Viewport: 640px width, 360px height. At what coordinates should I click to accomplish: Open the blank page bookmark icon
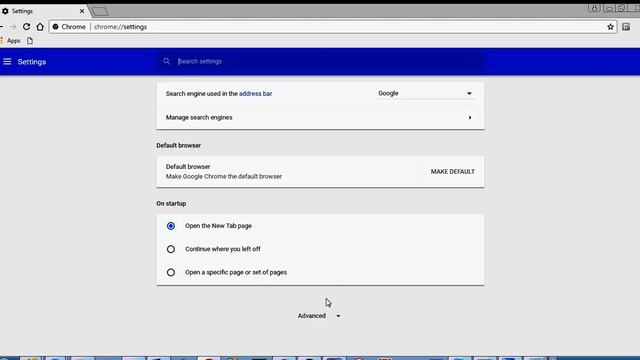30,41
